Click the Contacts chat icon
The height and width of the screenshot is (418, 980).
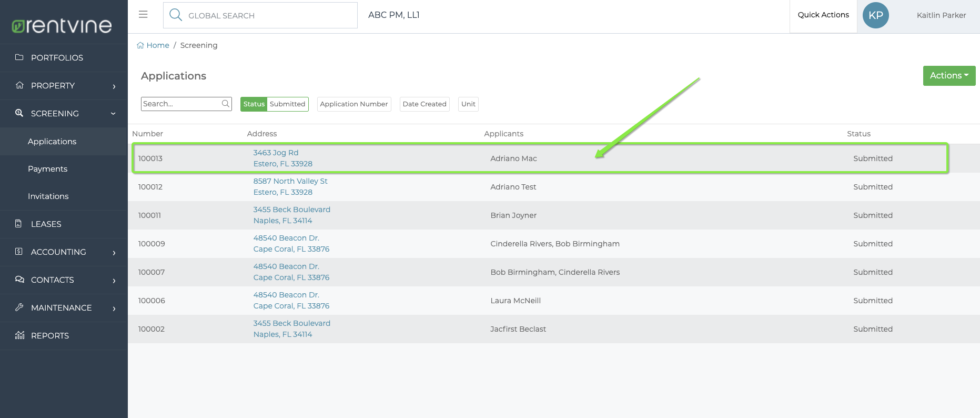(x=19, y=280)
